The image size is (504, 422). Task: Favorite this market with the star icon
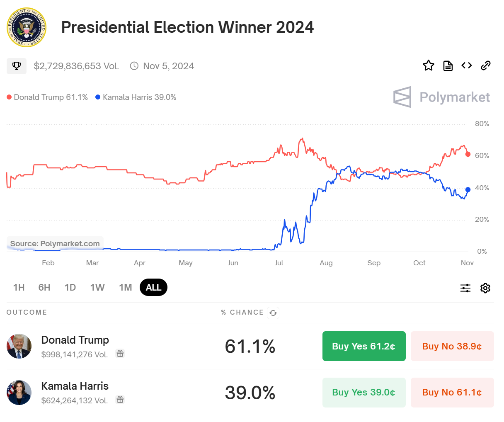tap(429, 65)
